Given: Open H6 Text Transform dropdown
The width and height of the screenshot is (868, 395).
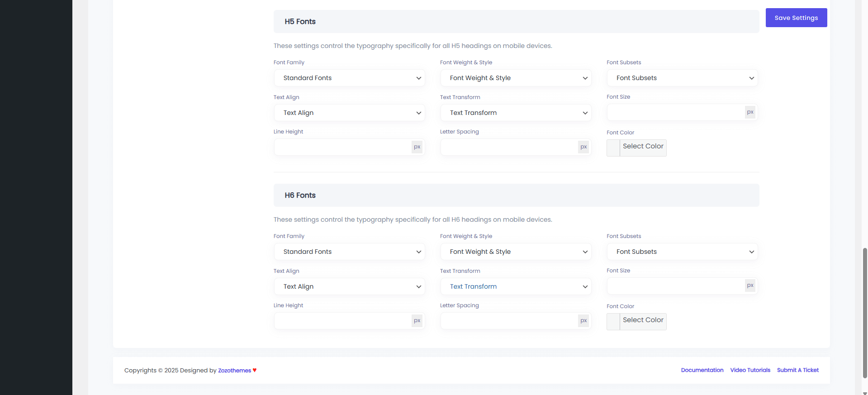Looking at the screenshot, I should tap(516, 286).
